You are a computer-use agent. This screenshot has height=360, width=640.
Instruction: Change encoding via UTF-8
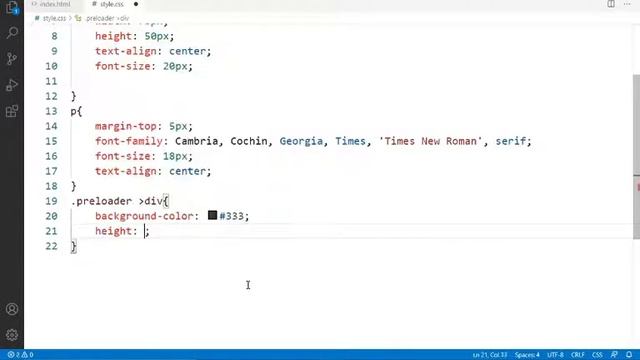(555, 355)
